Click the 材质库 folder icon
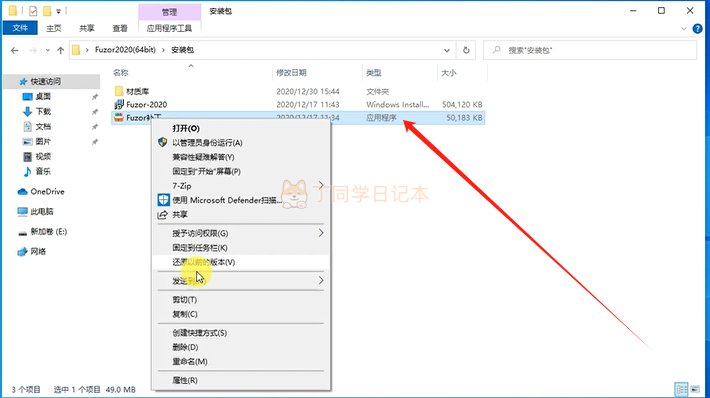 click(119, 91)
